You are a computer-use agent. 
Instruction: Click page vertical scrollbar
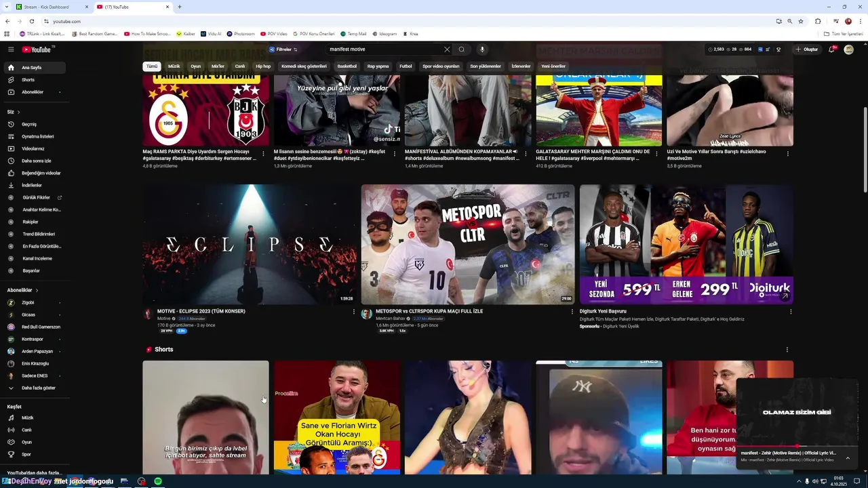pos(865,149)
